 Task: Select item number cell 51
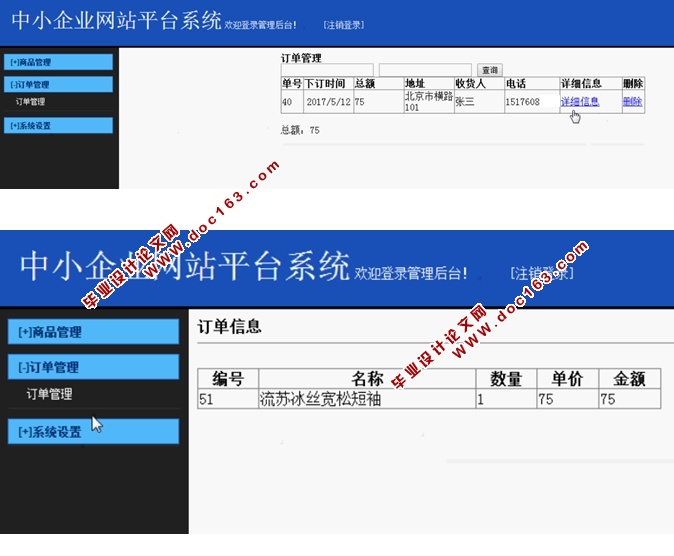(x=228, y=399)
